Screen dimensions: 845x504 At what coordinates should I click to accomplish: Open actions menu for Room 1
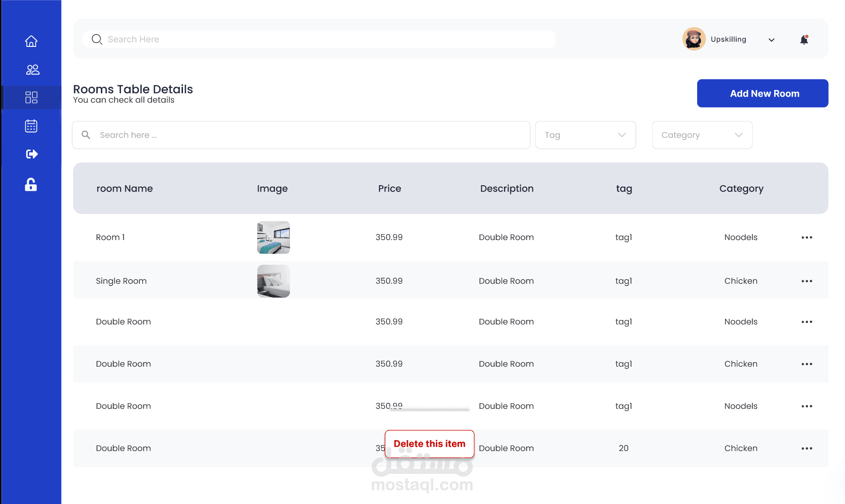pos(807,238)
